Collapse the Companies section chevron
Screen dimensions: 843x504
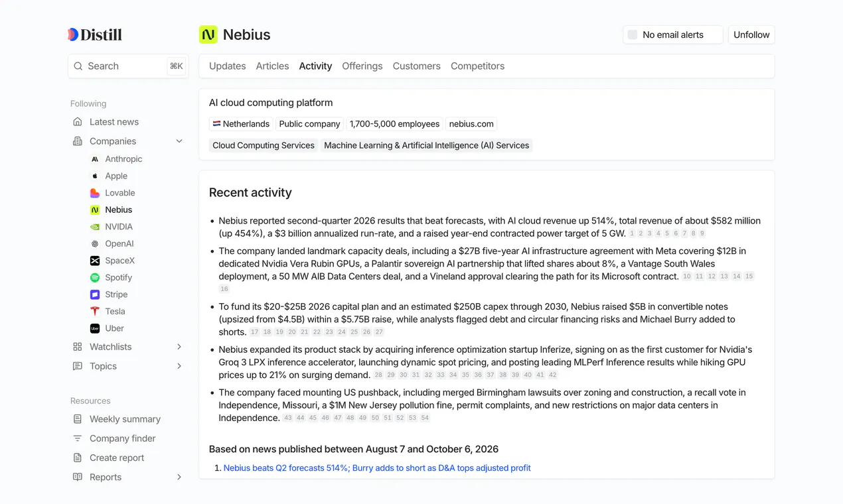point(179,141)
